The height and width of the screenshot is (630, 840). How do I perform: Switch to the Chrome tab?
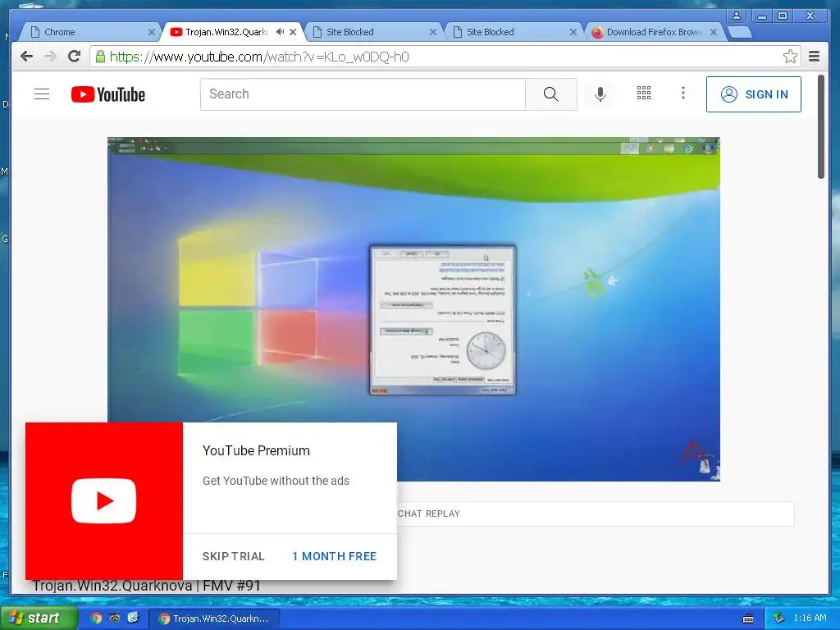90,32
